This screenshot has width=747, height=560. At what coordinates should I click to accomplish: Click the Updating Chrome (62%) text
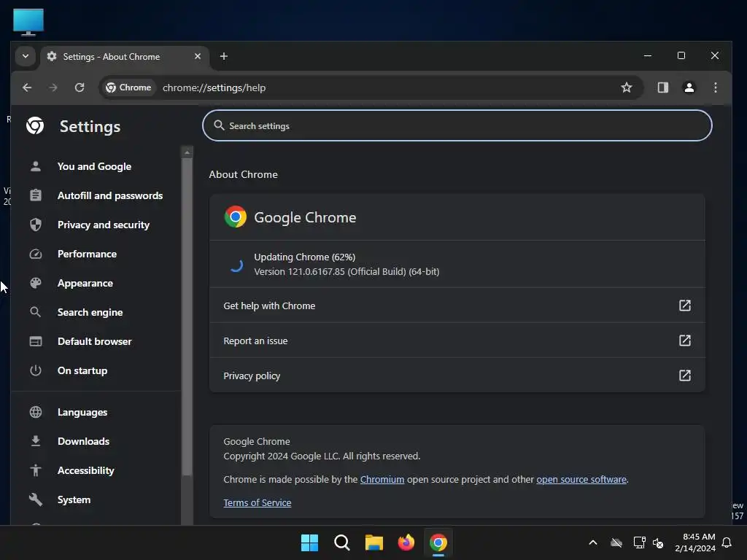[304, 257]
